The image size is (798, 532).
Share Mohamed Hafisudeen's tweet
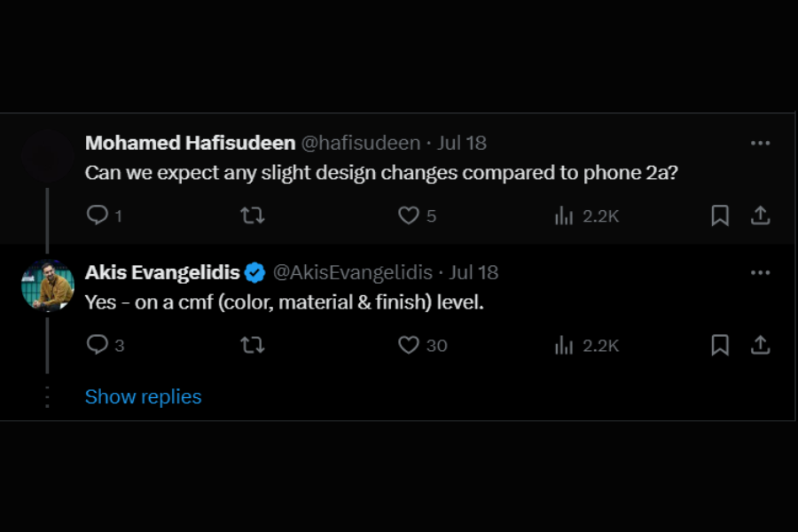tap(760, 215)
